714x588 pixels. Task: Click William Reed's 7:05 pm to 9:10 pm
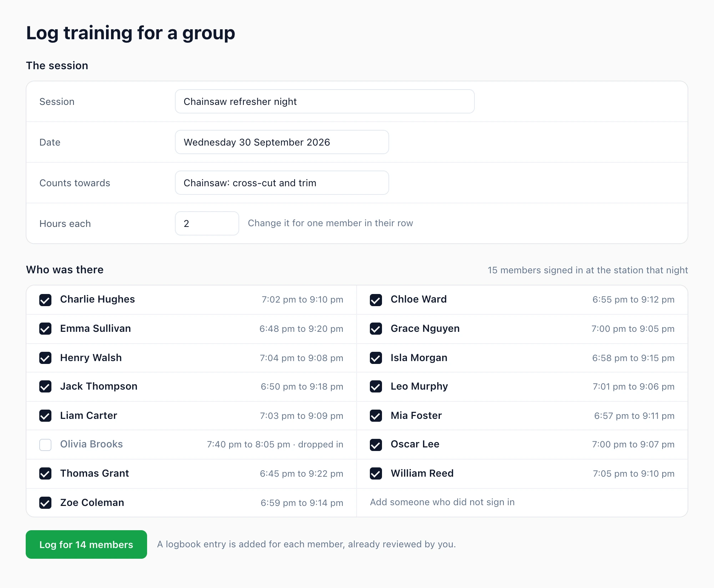point(634,473)
